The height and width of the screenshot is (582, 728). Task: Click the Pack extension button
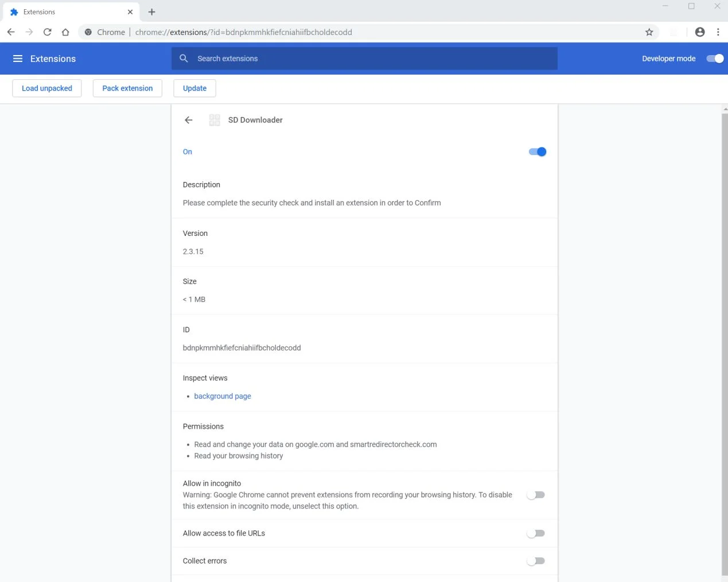(127, 88)
